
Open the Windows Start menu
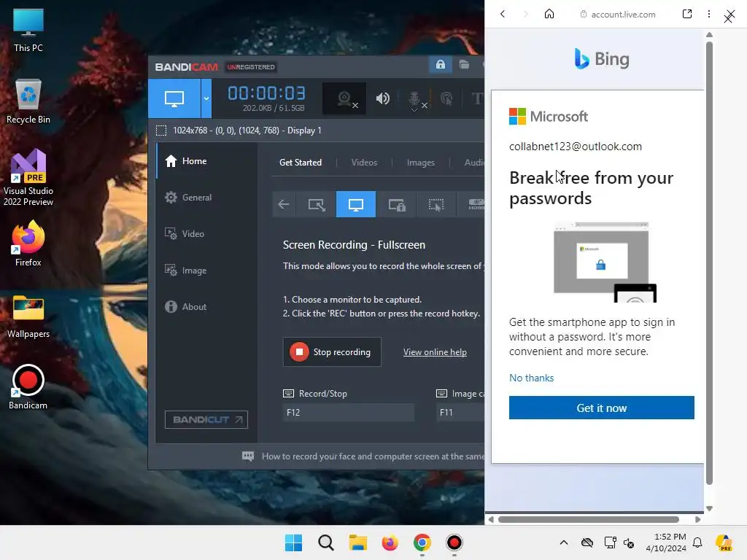(x=293, y=542)
